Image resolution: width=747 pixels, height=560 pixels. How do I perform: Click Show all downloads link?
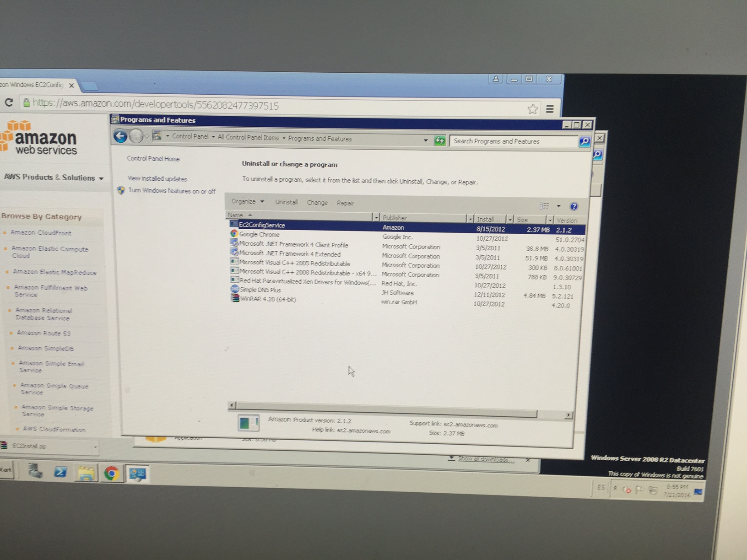coord(486,459)
